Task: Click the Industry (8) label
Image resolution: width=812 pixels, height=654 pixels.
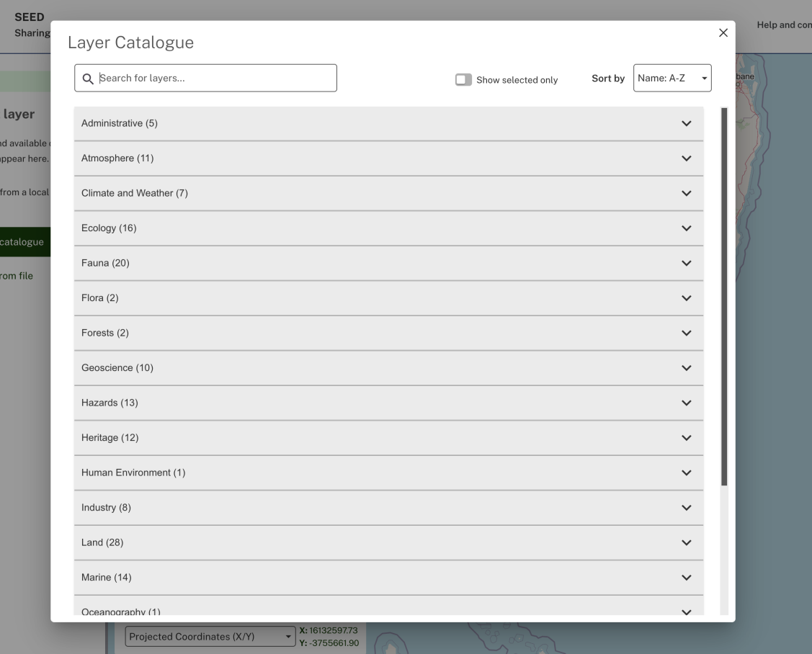Action: click(106, 508)
